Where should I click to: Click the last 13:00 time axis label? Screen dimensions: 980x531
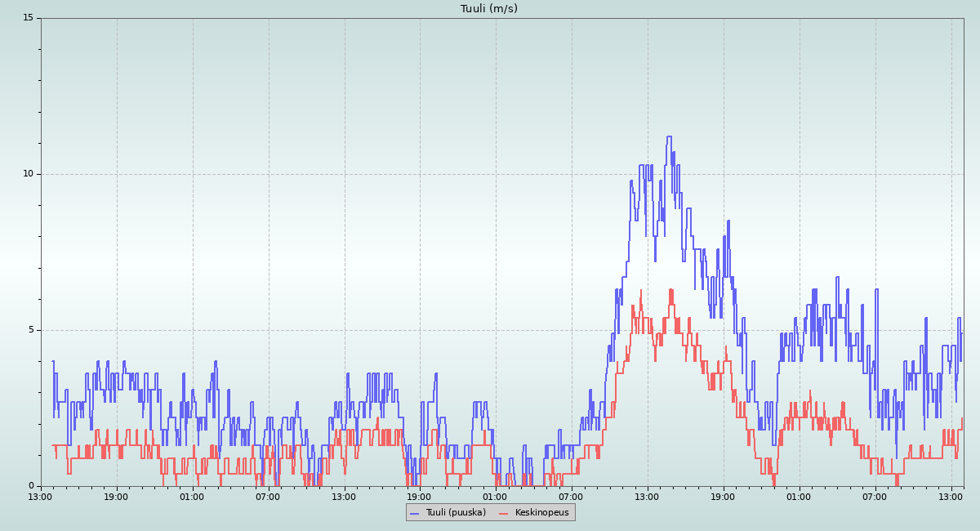tap(951, 497)
